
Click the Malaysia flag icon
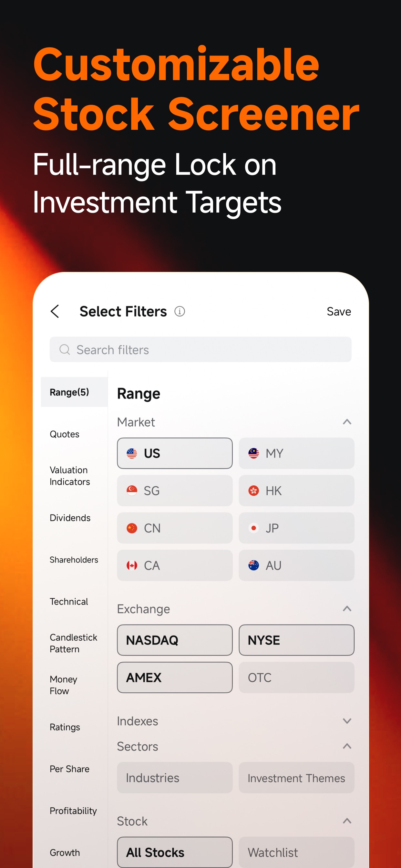click(253, 453)
